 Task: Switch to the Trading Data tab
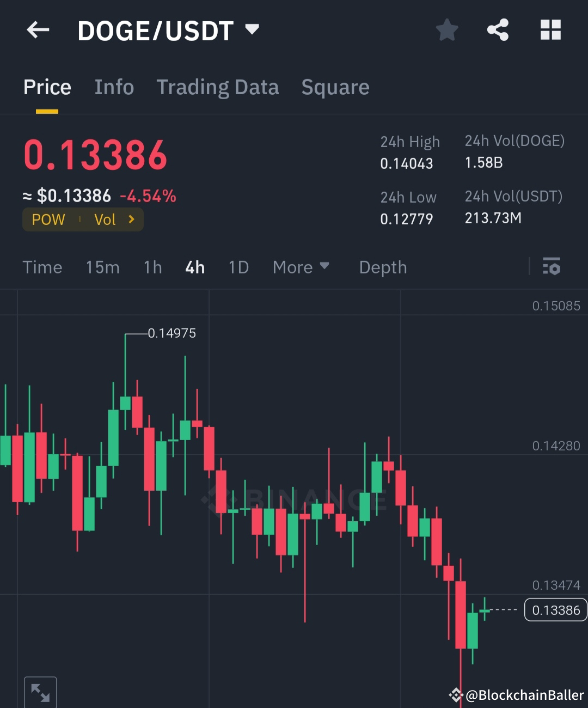click(x=218, y=87)
